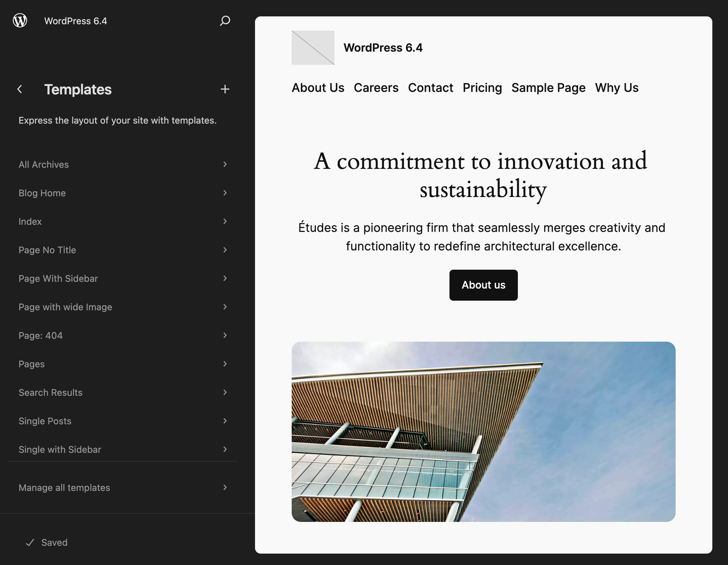Expand the Single Posts template entry

225,421
